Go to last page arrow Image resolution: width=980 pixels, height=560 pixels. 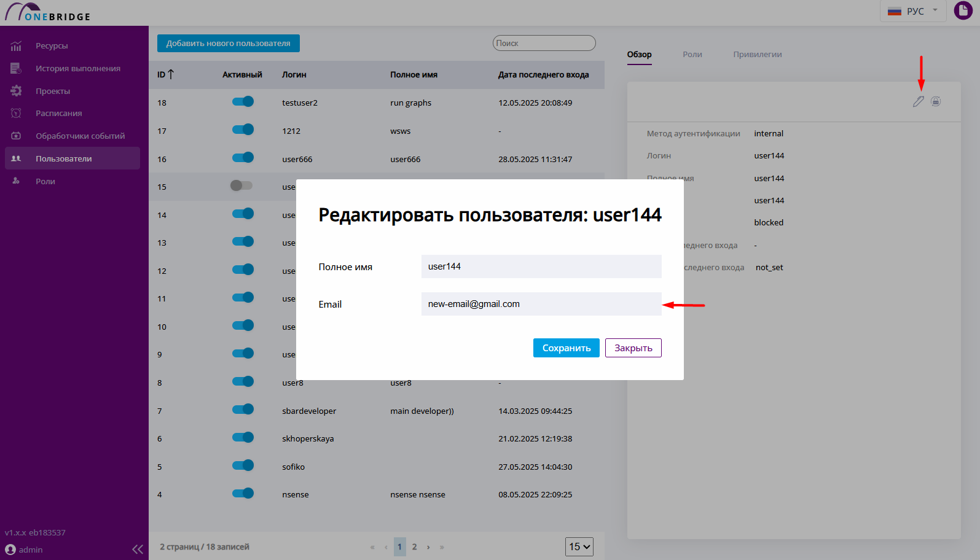point(442,547)
